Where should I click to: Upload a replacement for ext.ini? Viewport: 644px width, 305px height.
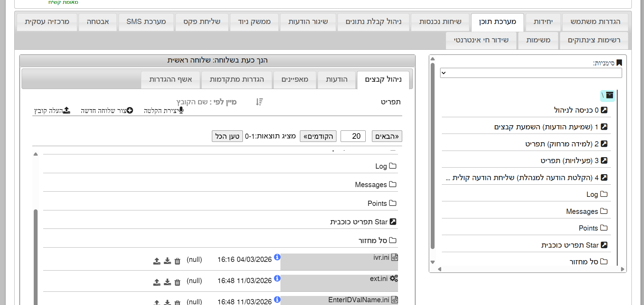click(157, 282)
